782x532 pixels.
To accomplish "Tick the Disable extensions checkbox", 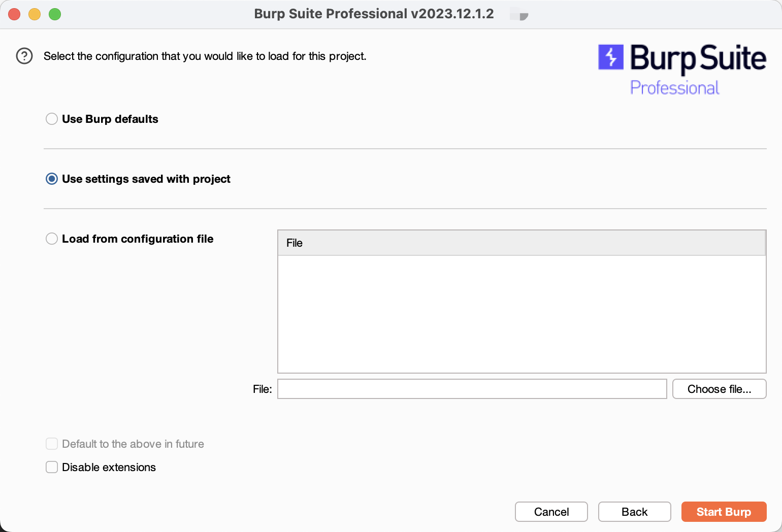I will (x=52, y=467).
